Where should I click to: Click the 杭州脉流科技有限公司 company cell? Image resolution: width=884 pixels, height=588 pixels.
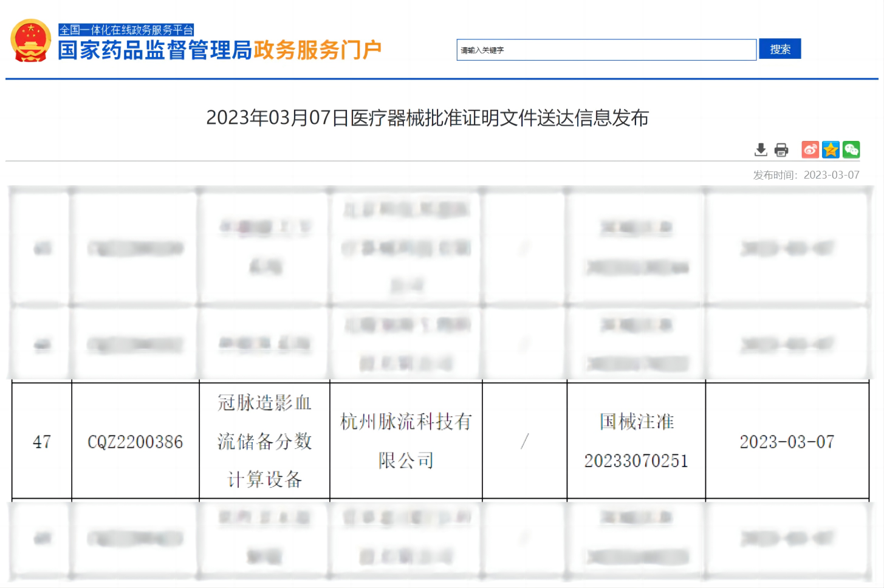405,442
